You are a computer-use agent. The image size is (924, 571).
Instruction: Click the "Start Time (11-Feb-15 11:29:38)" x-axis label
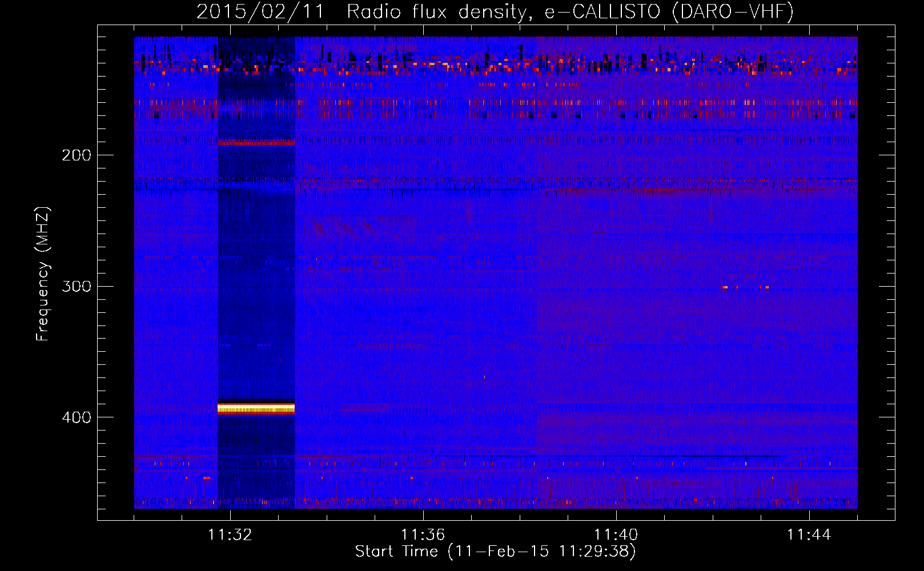pos(495,552)
